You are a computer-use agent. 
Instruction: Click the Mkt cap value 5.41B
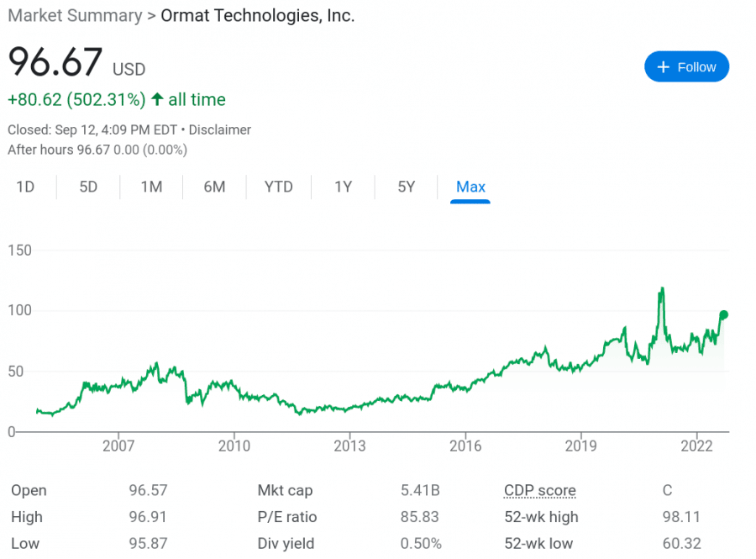click(419, 490)
